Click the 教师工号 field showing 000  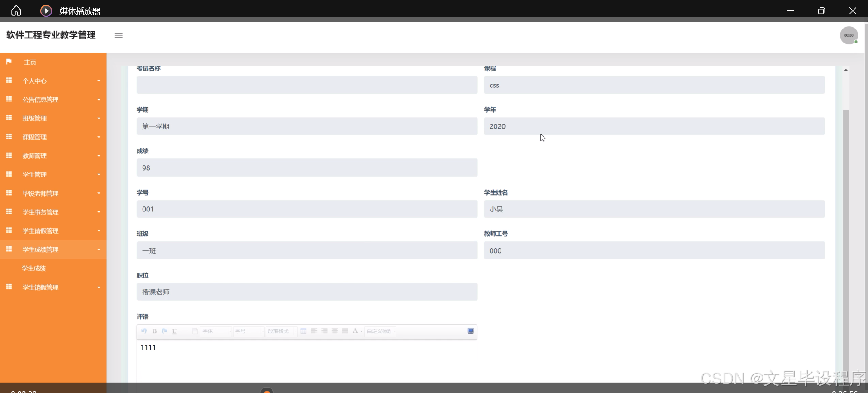click(654, 250)
